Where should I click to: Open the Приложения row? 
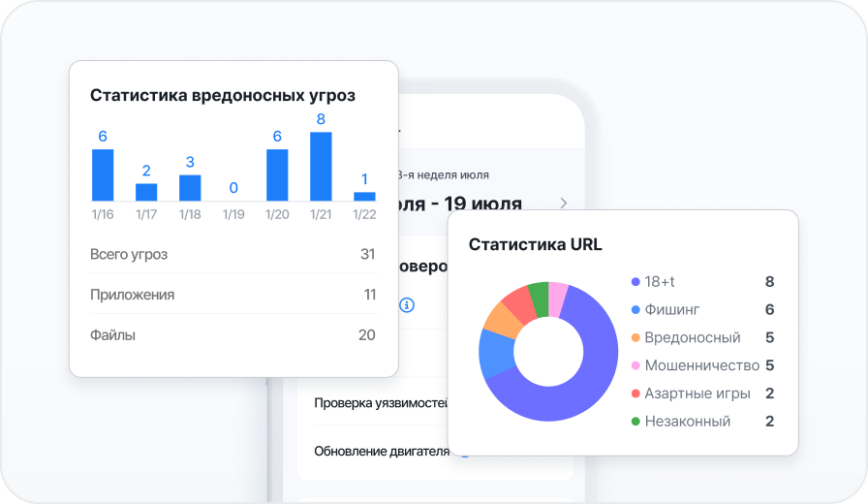tap(232, 295)
